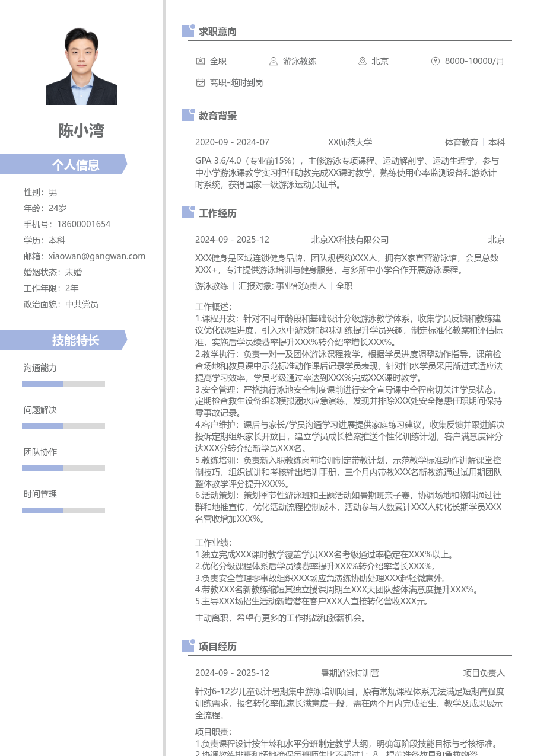Click the 时间管理 skill level bar
This screenshot has width=534, height=756.
point(63,511)
